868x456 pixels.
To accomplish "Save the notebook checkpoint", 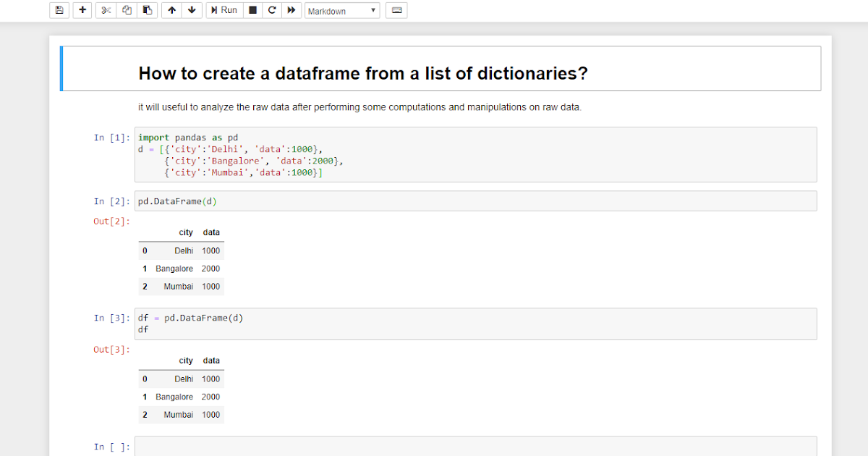I will 59,9.
